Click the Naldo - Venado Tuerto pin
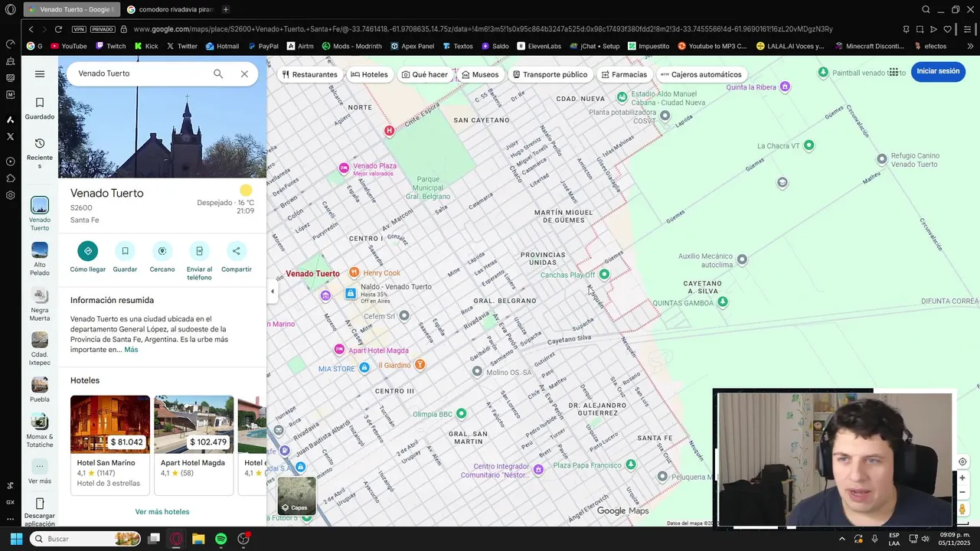Viewport: 980px width, 551px height. [351, 293]
